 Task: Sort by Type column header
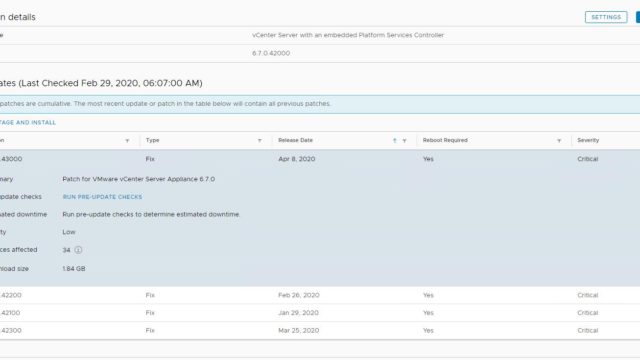(152, 140)
